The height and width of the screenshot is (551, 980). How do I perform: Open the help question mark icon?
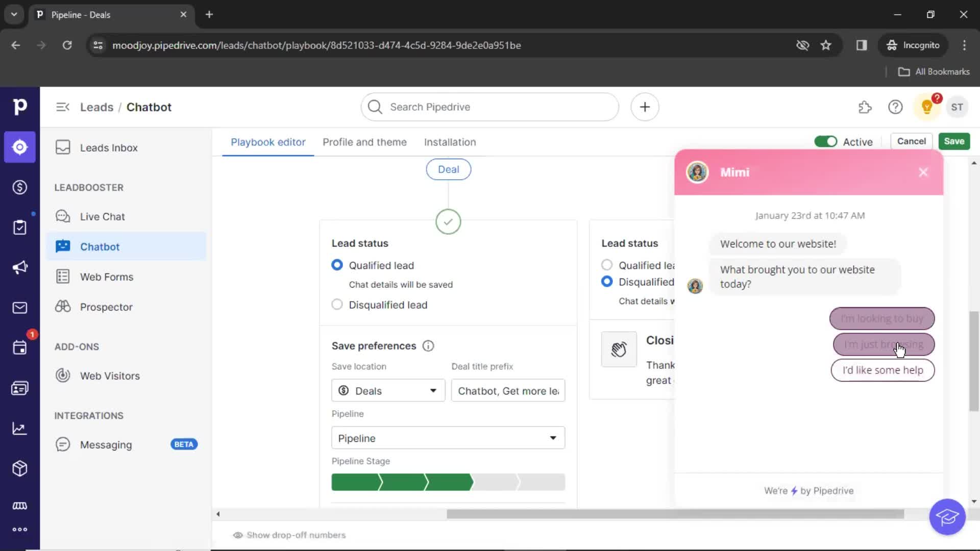click(895, 107)
